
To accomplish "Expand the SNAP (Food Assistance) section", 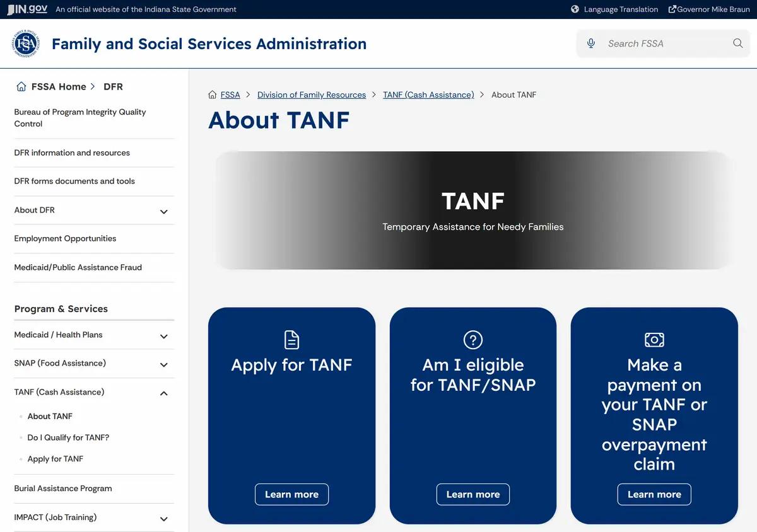I will [x=164, y=365].
